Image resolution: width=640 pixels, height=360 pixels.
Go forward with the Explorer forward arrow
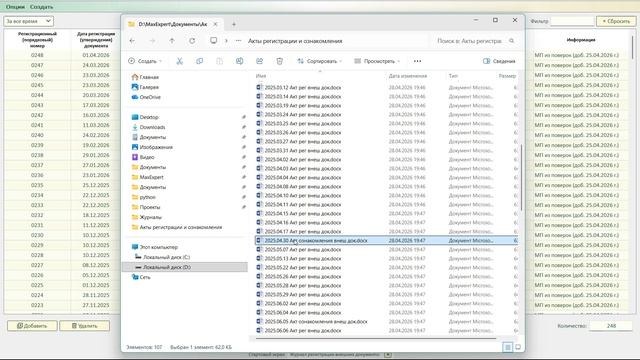(x=152, y=41)
